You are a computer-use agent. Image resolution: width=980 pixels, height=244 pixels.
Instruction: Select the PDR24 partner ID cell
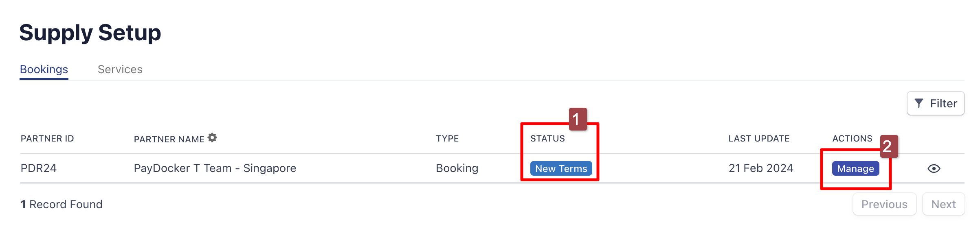(39, 168)
